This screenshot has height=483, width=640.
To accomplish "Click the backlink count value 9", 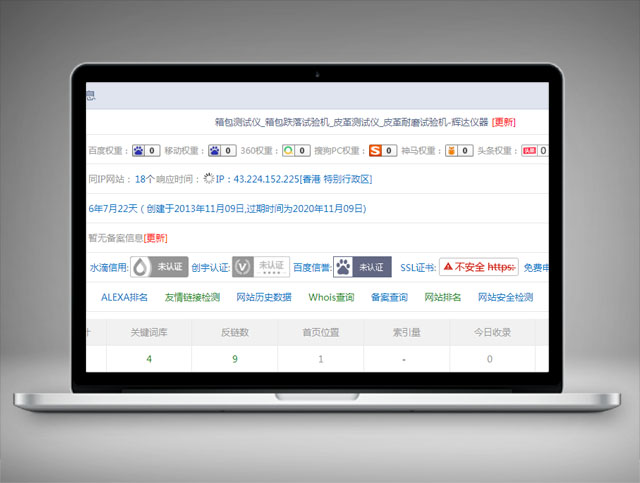I will (235, 359).
